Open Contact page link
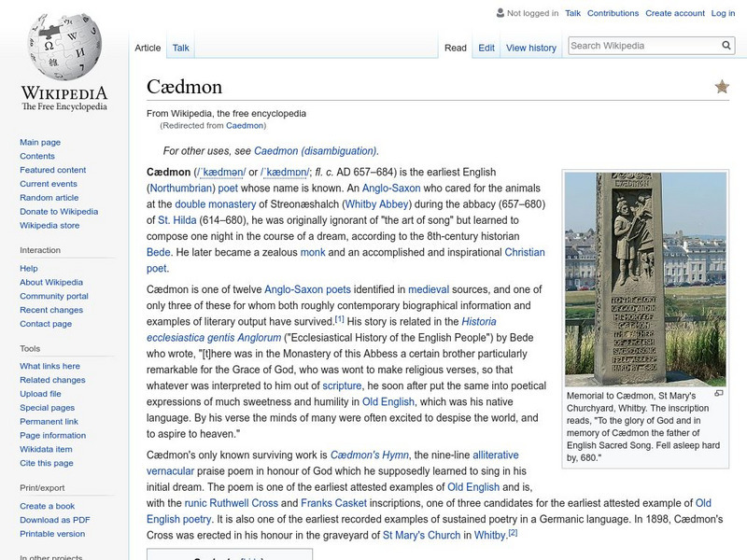 pyautogui.click(x=46, y=323)
